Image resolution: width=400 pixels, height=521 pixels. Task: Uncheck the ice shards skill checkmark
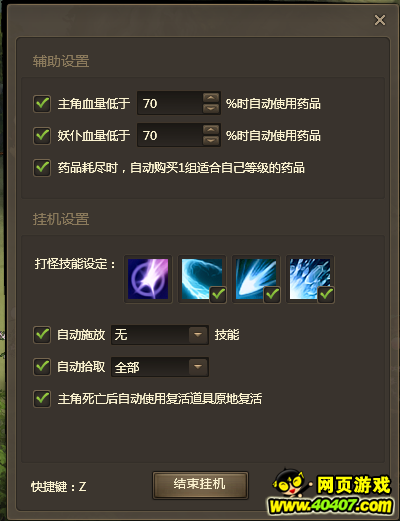point(326,294)
